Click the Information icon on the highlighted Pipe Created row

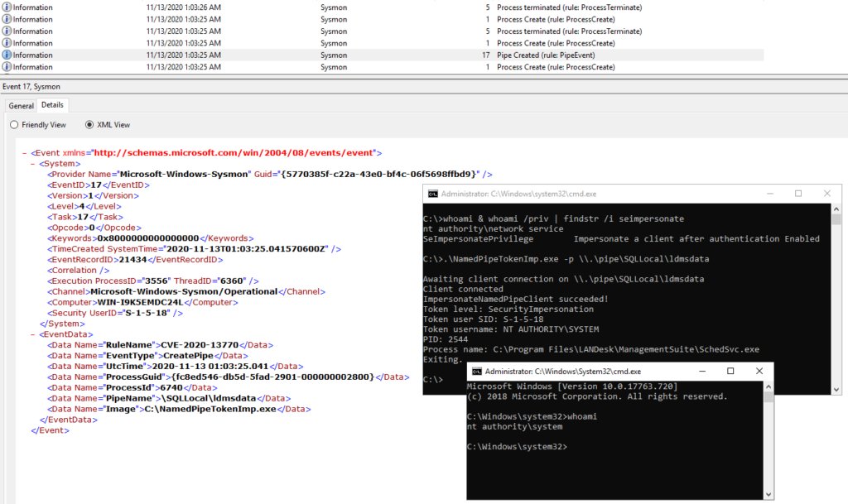click(8, 55)
